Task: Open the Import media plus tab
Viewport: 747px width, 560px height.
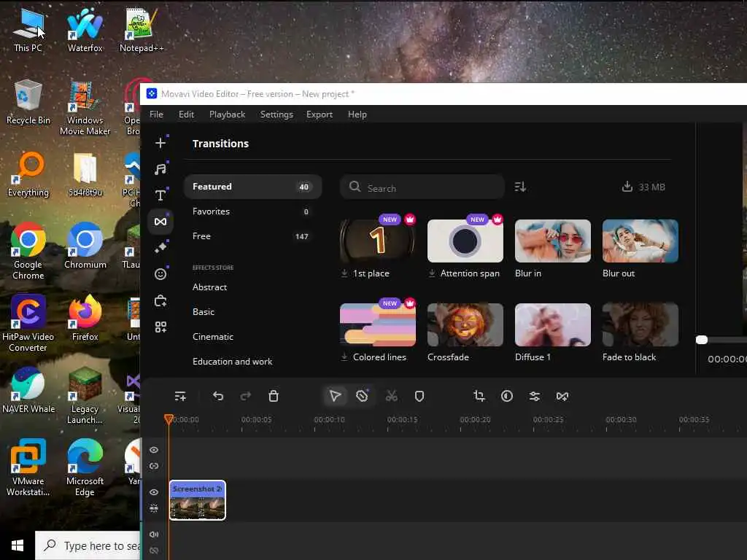Action: 160,143
